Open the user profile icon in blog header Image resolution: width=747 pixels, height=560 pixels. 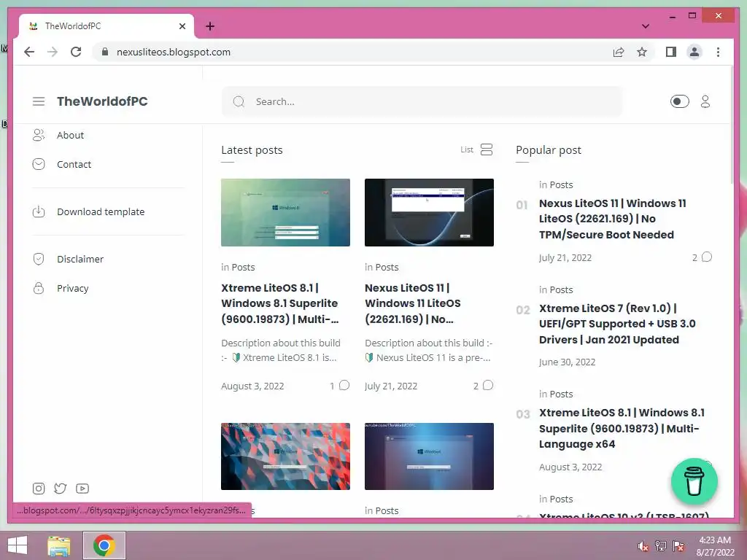[705, 101]
